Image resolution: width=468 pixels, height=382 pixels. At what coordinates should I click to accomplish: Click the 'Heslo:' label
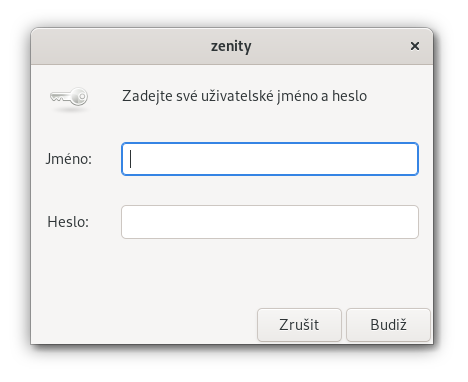click(x=68, y=222)
